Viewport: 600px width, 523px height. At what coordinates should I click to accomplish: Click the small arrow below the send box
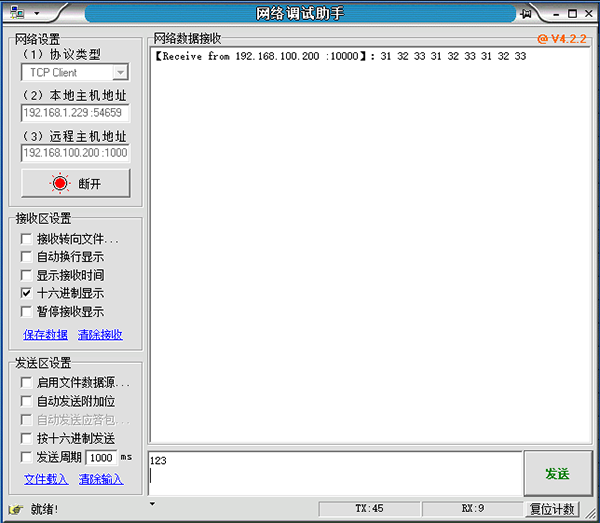[152, 503]
